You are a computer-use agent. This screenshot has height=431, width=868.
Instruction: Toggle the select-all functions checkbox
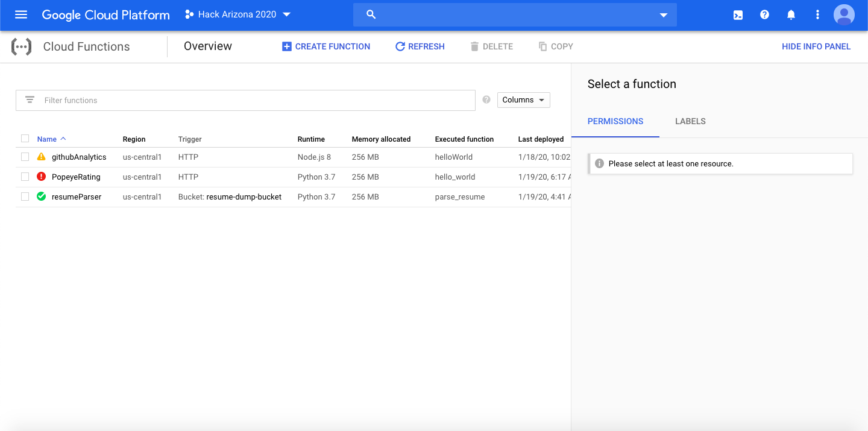pos(25,139)
